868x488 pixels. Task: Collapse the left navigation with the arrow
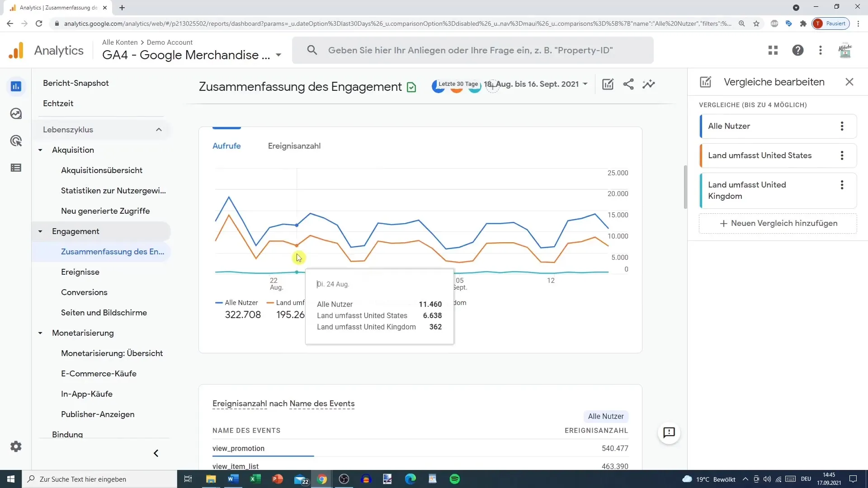click(x=156, y=453)
